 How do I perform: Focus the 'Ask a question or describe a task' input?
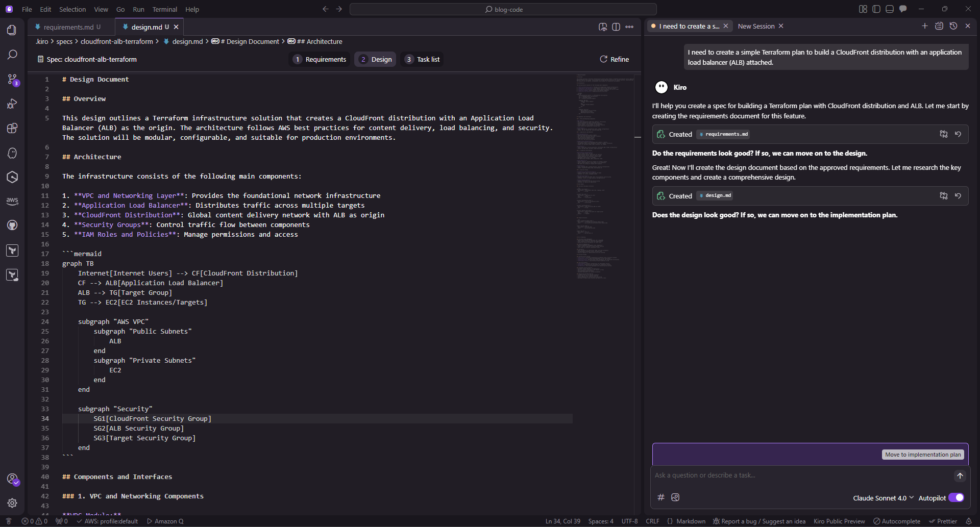(x=801, y=475)
